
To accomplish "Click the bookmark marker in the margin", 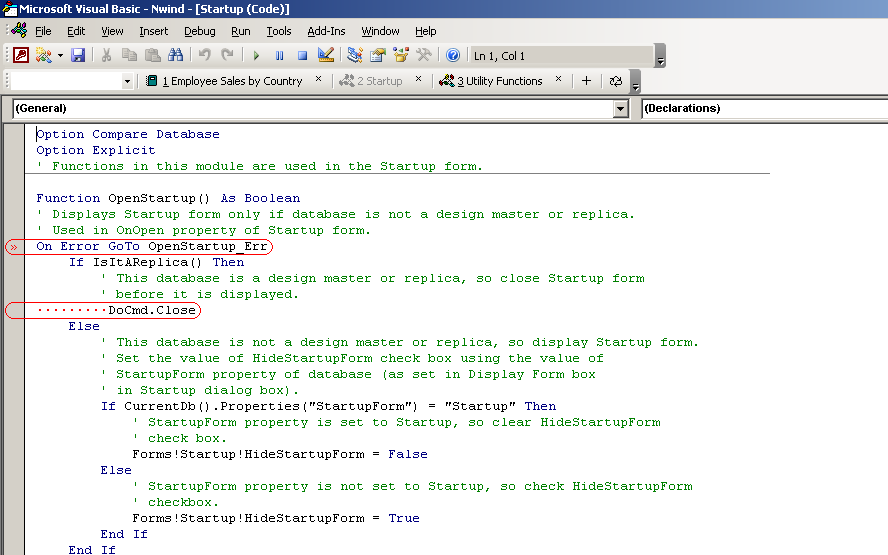I will tap(14, 247).
